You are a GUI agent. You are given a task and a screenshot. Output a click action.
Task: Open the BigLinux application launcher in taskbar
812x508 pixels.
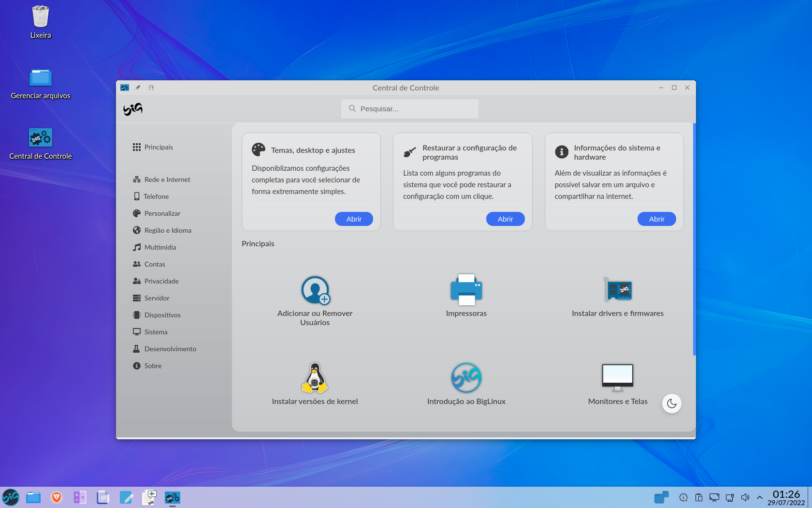(x=11, y=497)
